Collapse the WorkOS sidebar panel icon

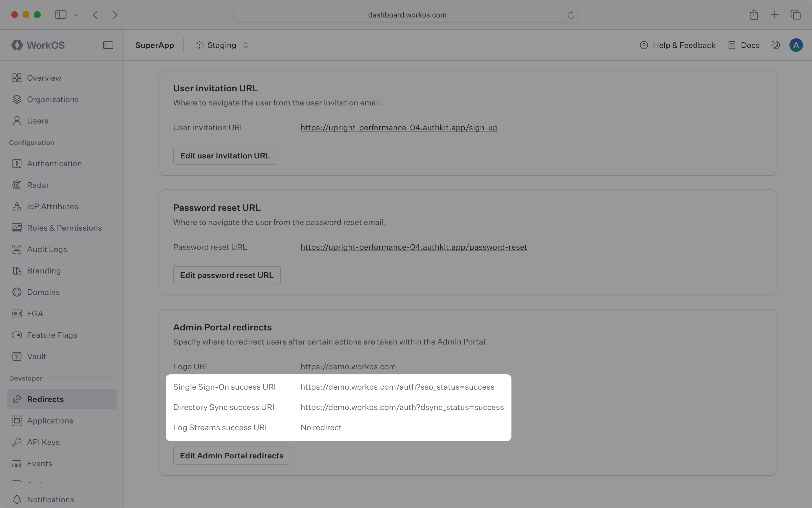pos(108,45)
